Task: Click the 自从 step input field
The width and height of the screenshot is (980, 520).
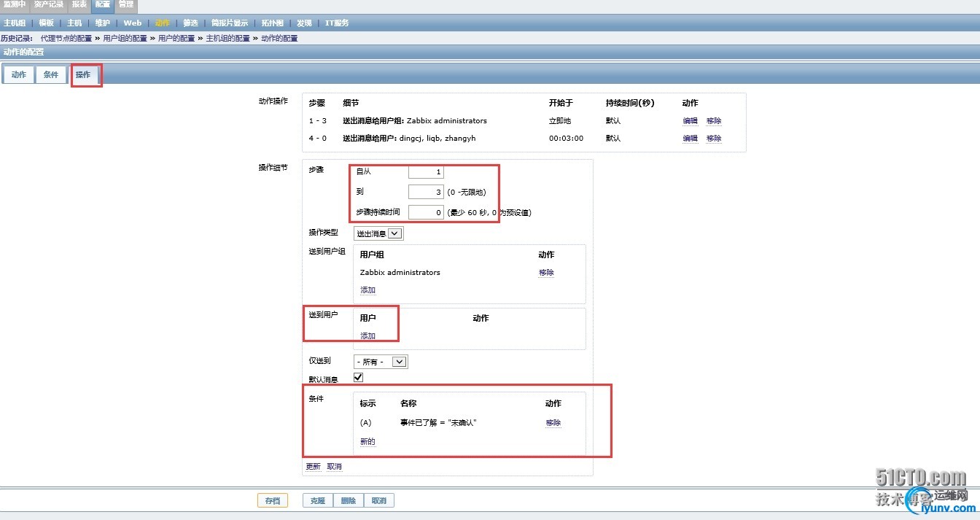Action: [x=426, y=172]
